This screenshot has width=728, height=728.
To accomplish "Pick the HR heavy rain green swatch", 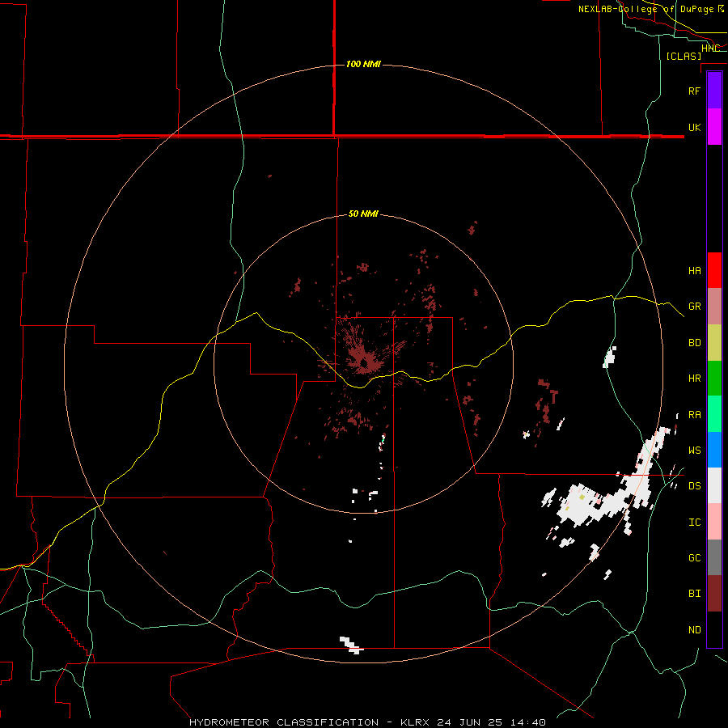I will [x=714, y=378].
